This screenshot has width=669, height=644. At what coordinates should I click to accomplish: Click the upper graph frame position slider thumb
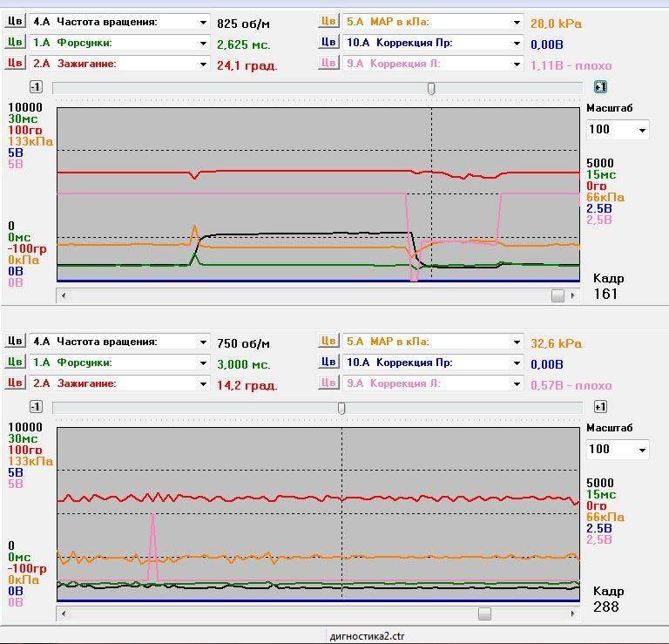pos(430,88)
